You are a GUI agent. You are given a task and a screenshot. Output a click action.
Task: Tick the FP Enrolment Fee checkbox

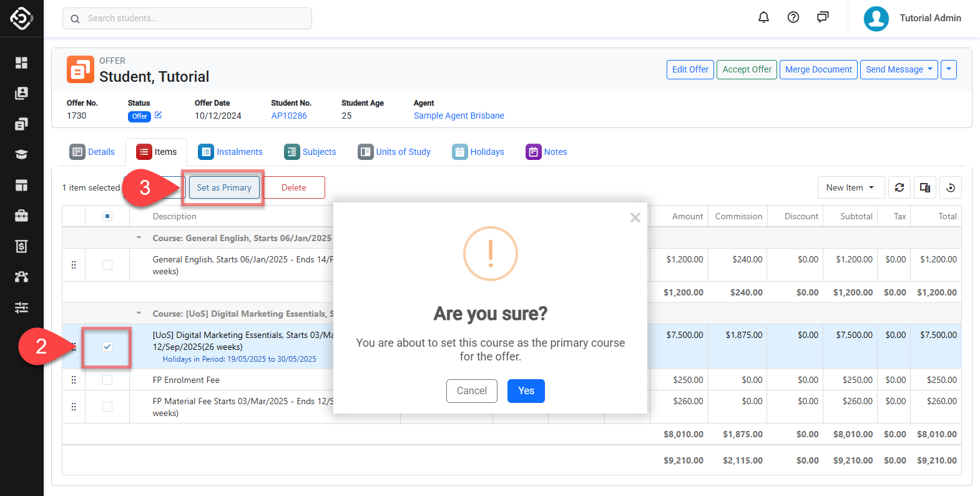[x=107, y=380]
